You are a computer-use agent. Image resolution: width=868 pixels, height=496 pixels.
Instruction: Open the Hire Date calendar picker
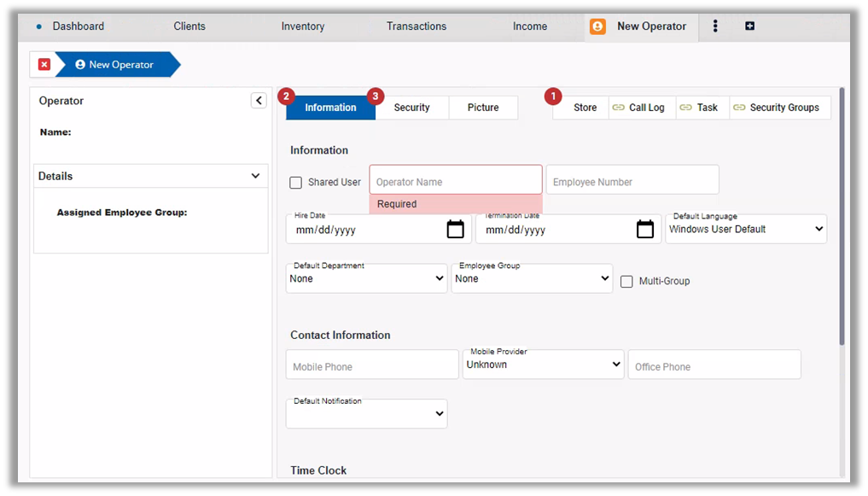click(x=456, y=230)
